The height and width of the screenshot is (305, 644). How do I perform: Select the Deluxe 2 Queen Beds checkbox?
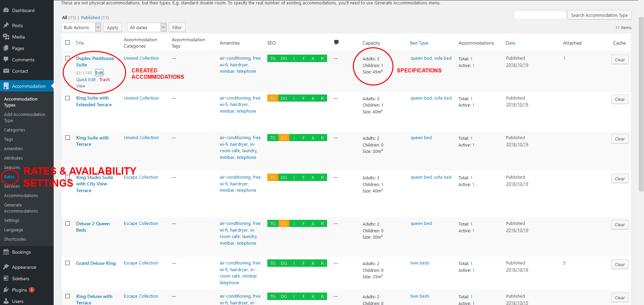tap(68, 224)
